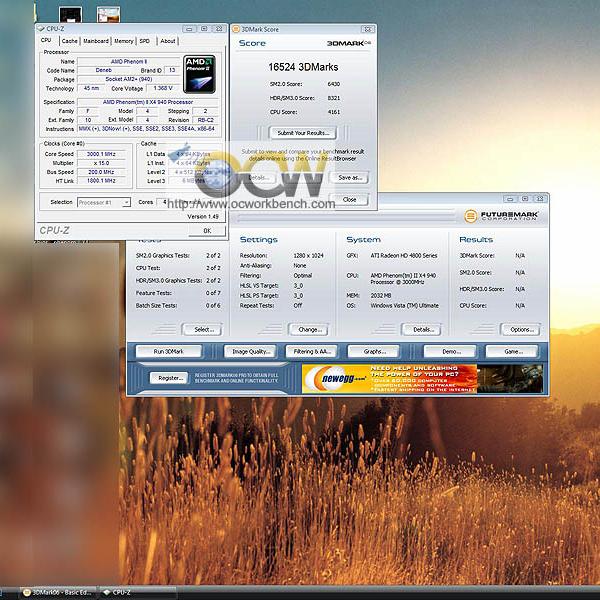The height and width of the screenshot is (600, 600).
Task: Click Details button under System
Action: coord(422,329)
